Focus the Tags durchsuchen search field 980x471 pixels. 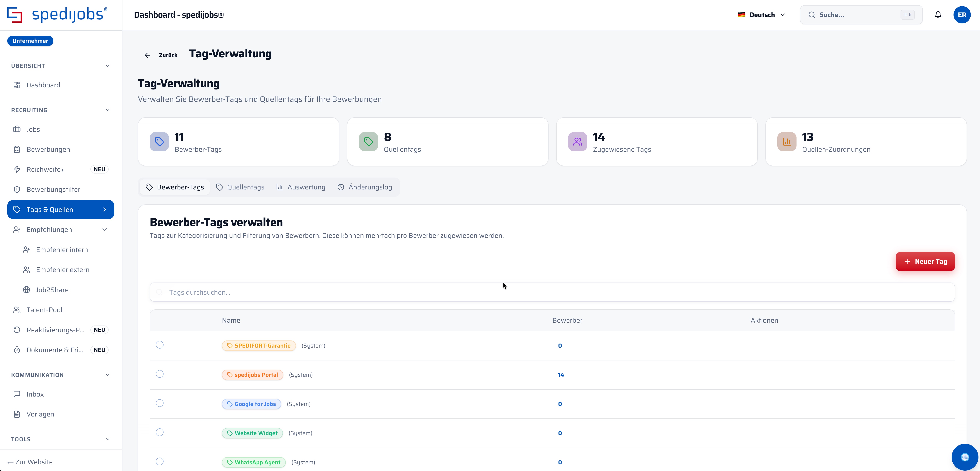pos(552,292)
